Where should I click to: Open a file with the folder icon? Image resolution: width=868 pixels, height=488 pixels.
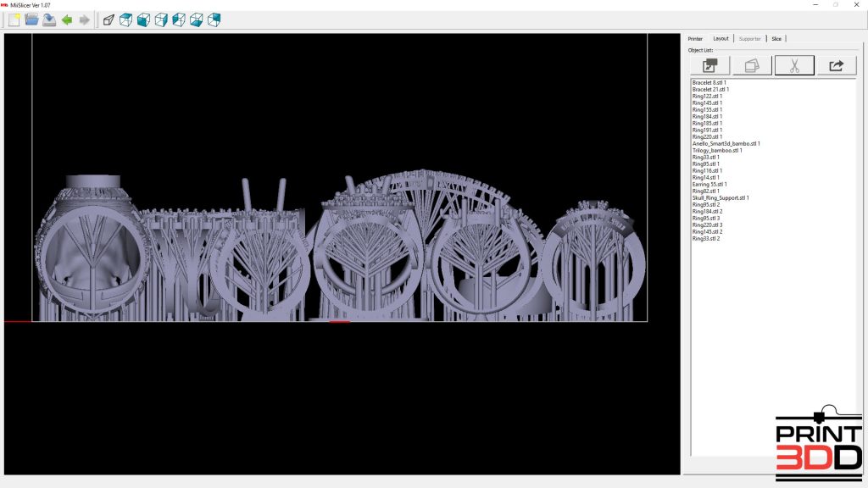[31, 19]
